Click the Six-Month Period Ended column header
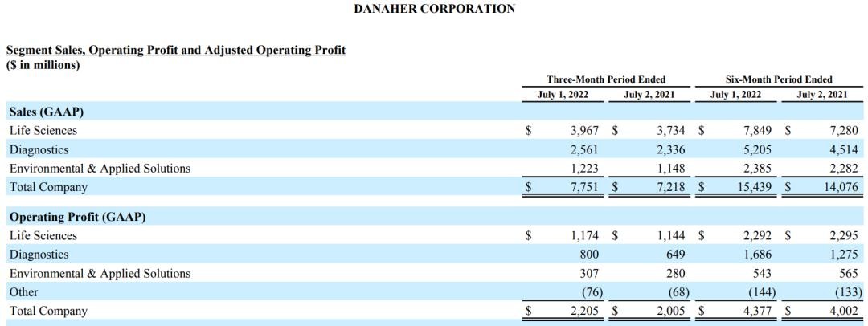Screen dimensions: 868x326 (x=779, y=79)
